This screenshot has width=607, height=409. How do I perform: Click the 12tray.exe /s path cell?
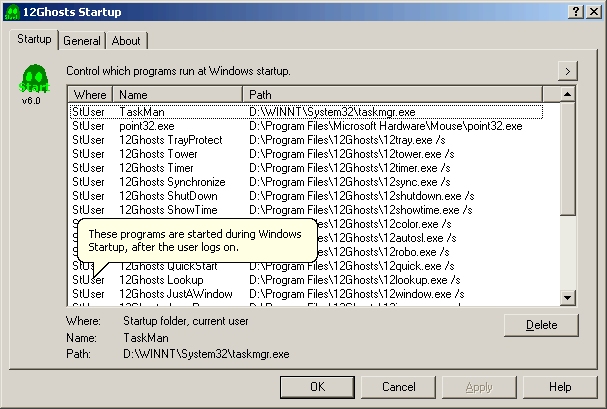coord(347,140)
